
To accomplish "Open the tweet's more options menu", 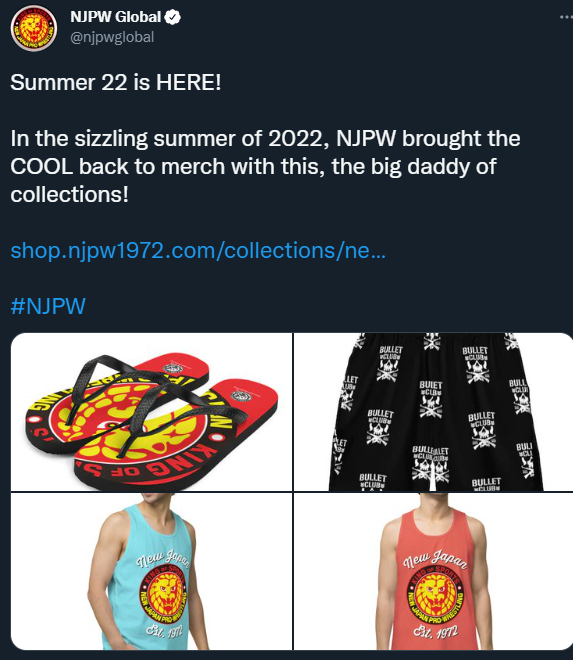I will click(x=566, y=17).
